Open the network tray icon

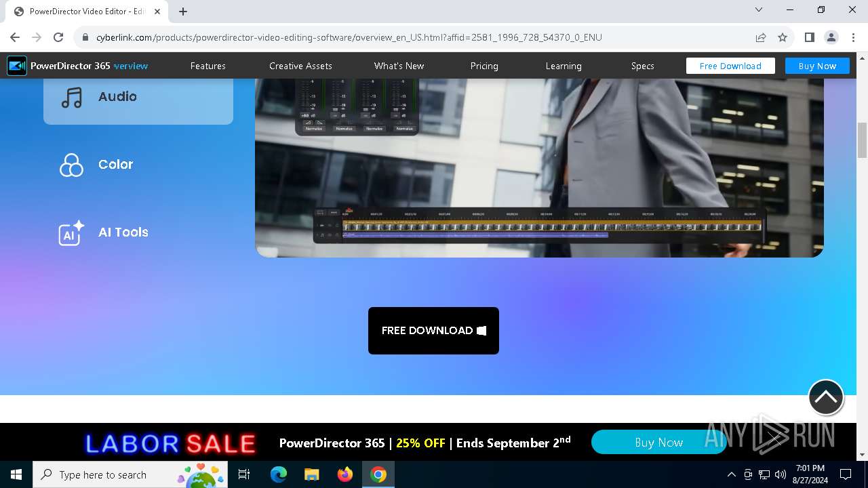764,474
